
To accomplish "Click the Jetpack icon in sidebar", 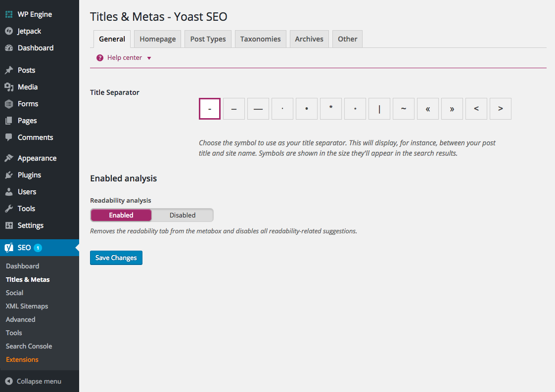I will click(x=9, y=31).
